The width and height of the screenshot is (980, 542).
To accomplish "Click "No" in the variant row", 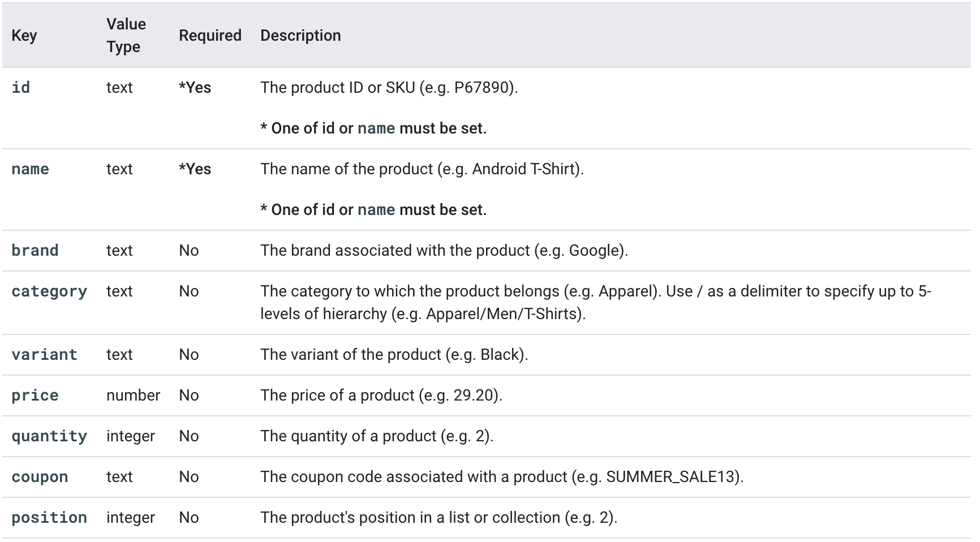I will click(x=189, y=355).
